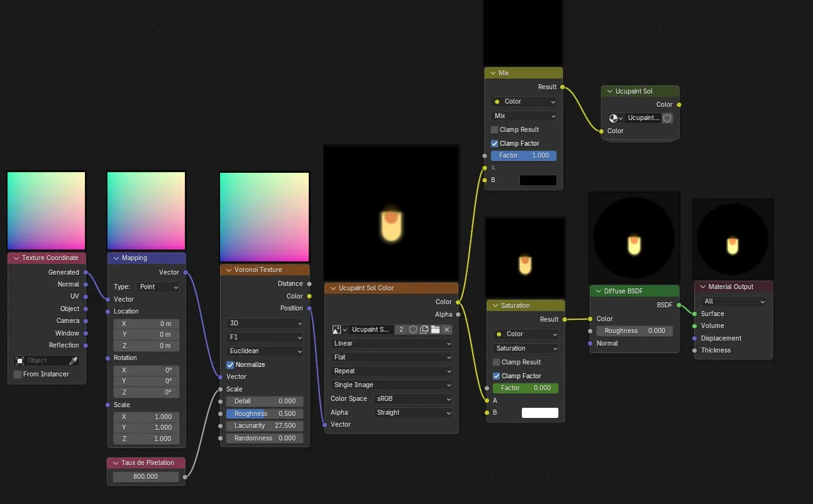Toggle fake user shield on Ucupaint Sol node
This screenshot has width=813, height=504.
(x=667, y=118)
